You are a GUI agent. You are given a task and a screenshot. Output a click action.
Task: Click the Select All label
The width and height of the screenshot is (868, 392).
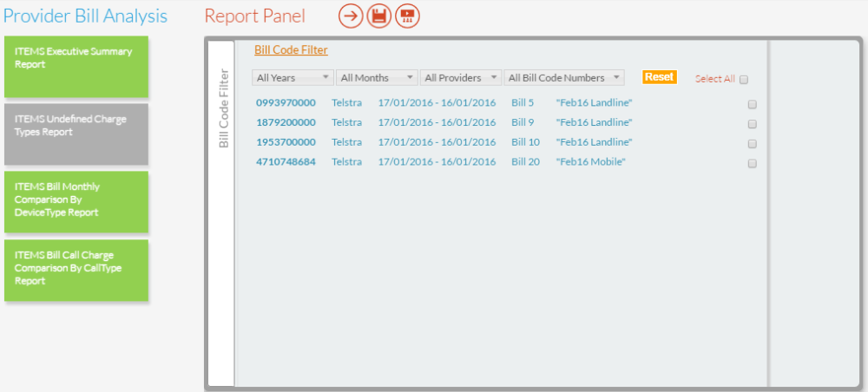click(x=715, y=79)
